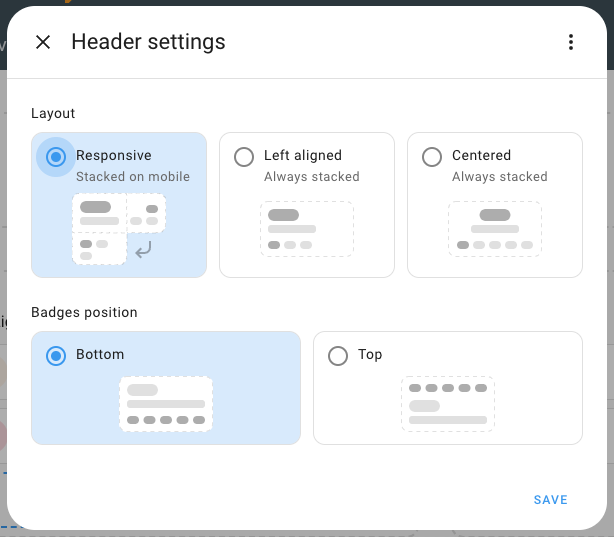
Task: Click the "Top" option label text
Action: pyautogui.click(x=370, y=355)
